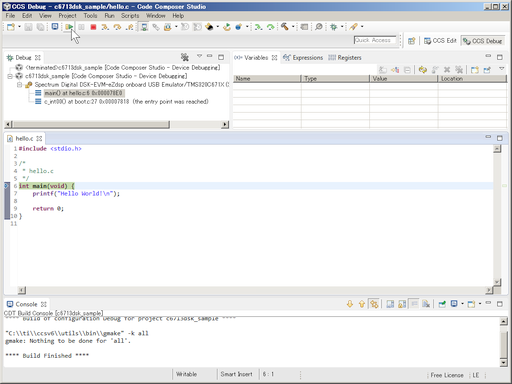Toggle instruction stepping mode in main toolbar
Viewport: 512px width, 384px height.
click(x=144, y=27)
